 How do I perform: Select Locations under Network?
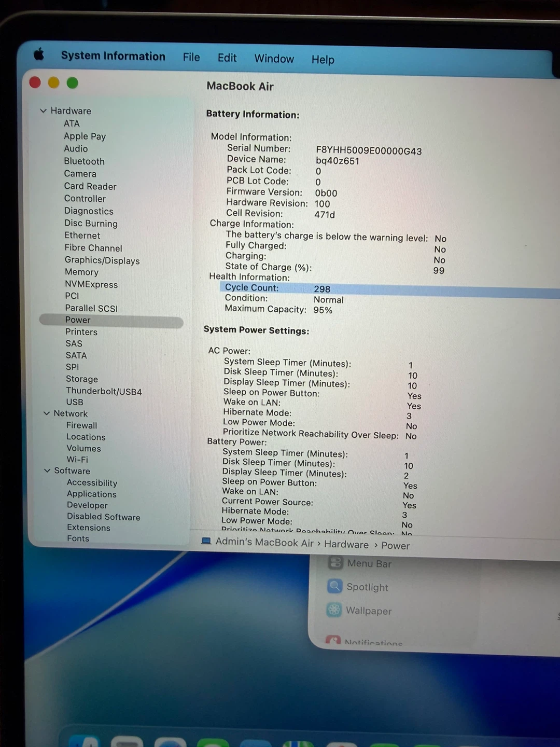click(x=86, y=437)
